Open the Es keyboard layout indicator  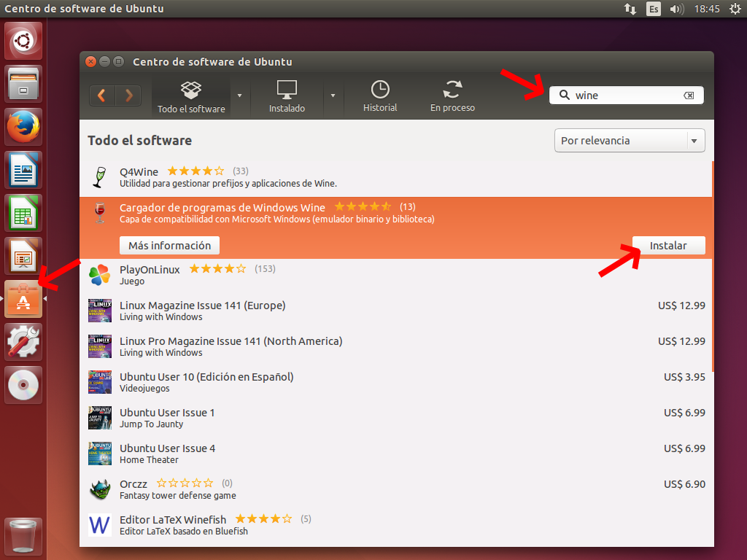(x=654, y=9)
